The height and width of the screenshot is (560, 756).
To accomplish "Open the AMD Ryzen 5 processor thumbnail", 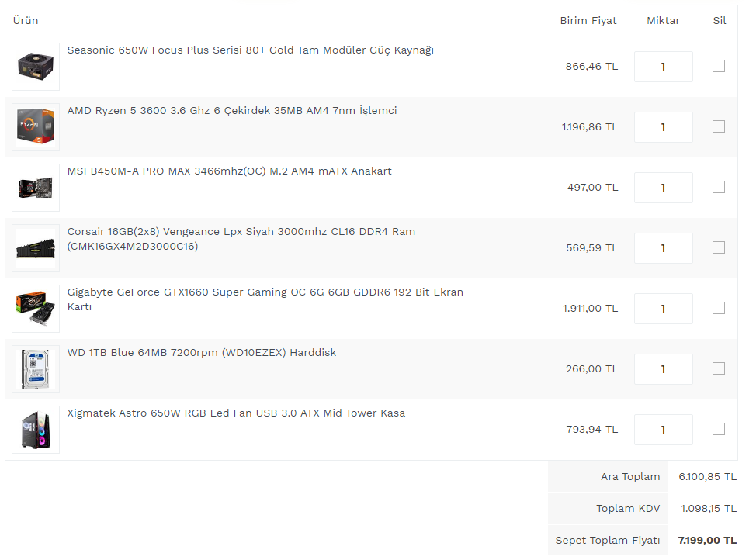I will click(x=36, y=127).
